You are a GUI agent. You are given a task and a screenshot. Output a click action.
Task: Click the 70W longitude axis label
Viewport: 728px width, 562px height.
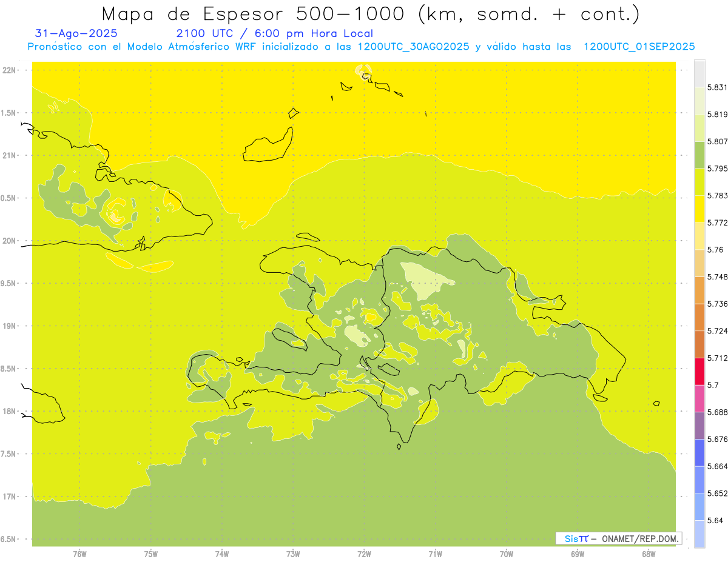coord(507,554)
